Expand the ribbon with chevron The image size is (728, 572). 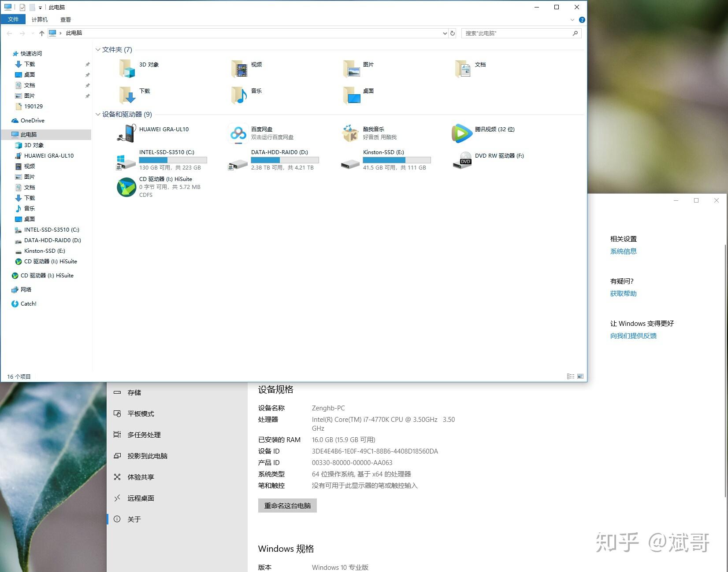pos(572,20)
